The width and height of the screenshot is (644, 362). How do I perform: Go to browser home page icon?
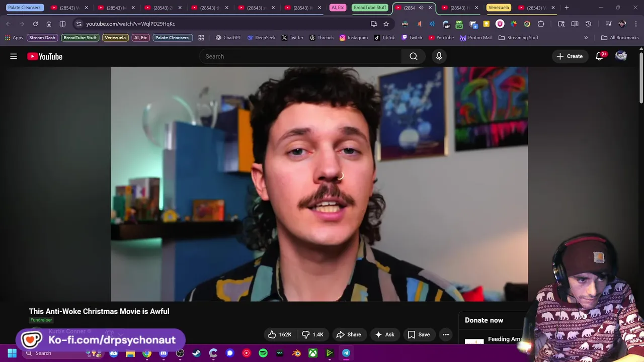49,24
